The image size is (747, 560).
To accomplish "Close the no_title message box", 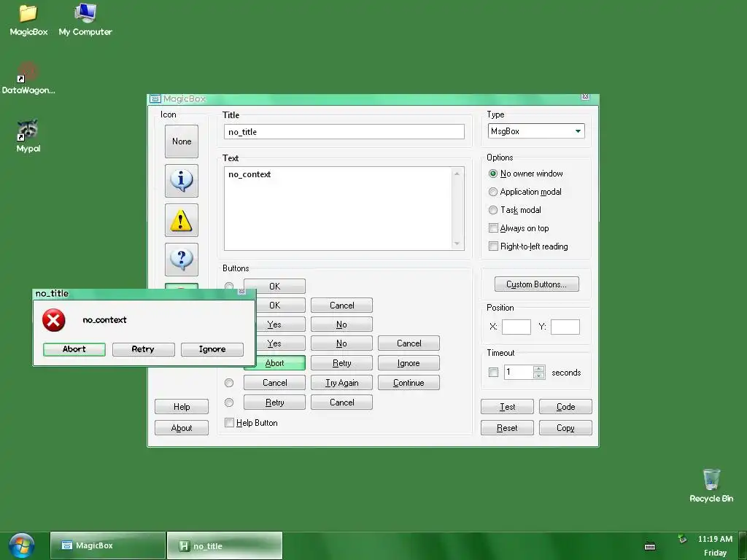I will [241, 291].
